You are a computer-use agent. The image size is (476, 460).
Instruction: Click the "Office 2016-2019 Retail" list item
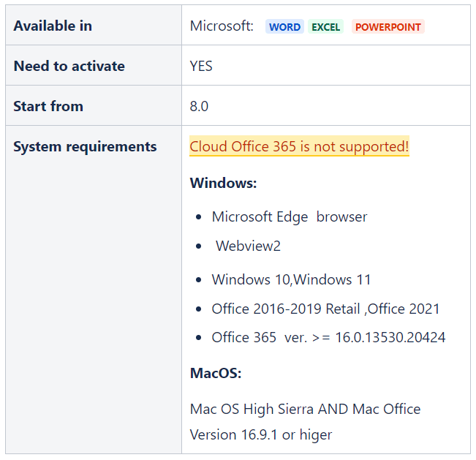click(325, 309)
